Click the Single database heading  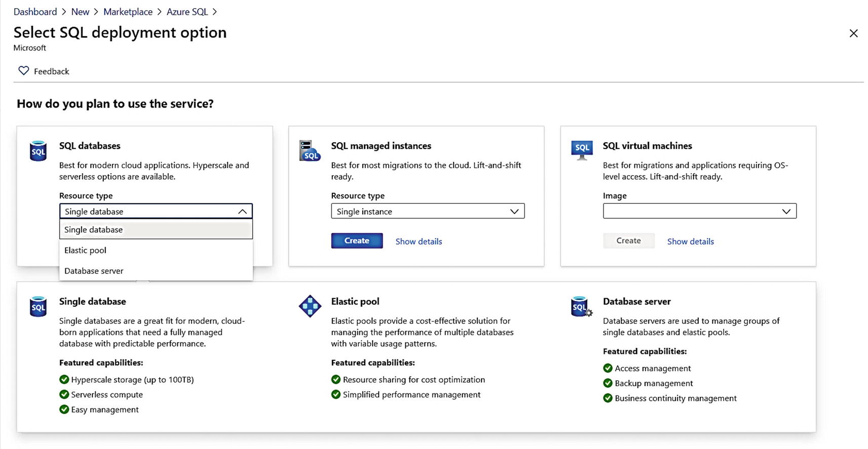point(92,302)
